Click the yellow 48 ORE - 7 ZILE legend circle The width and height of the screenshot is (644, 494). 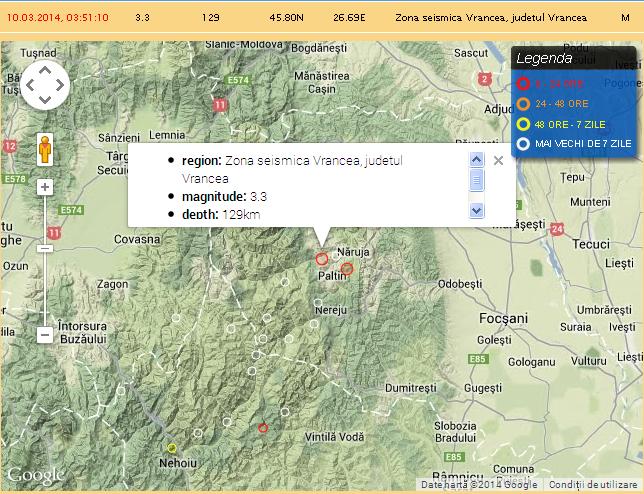pyautogui.click(x=523, y=124)
